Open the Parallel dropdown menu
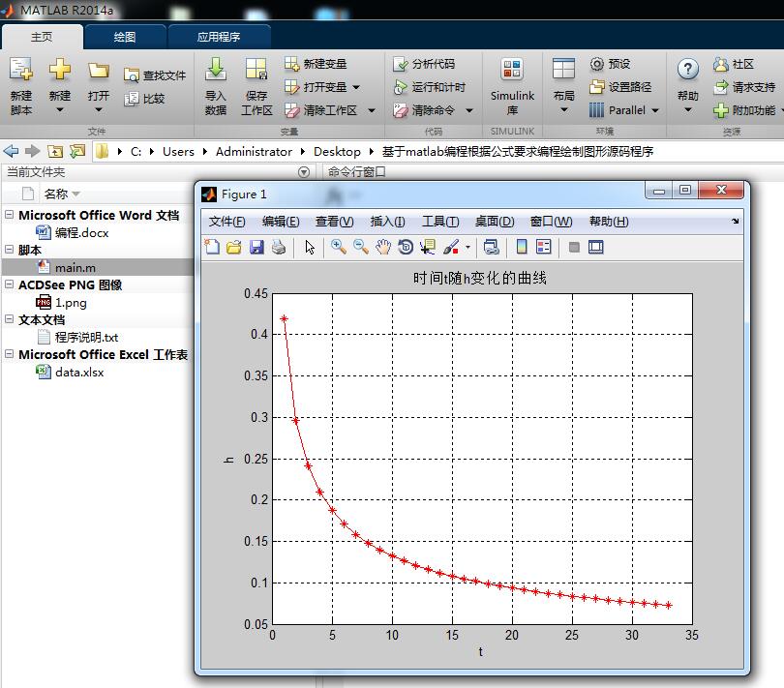The height and width of the screenshot is (688, 784). point(655,110)
